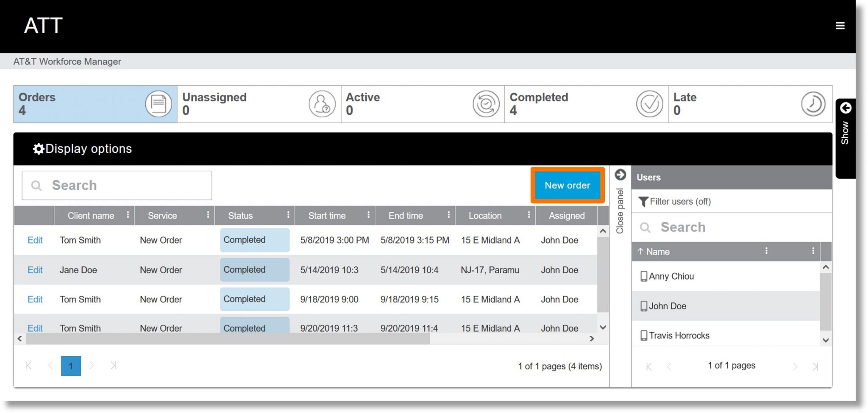Click the New order button
The width and height of the screenshot is (868, 413).
click(567, 185)
